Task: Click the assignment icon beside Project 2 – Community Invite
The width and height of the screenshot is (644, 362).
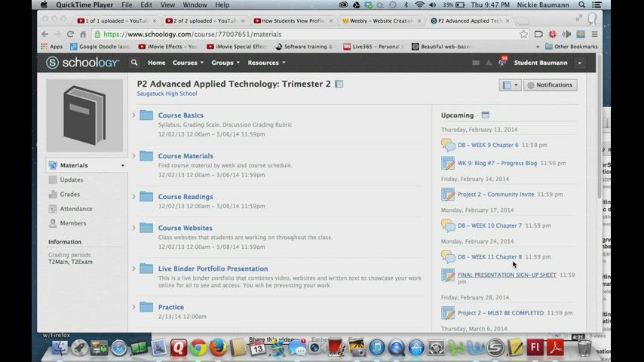Action: click(448, 195)
